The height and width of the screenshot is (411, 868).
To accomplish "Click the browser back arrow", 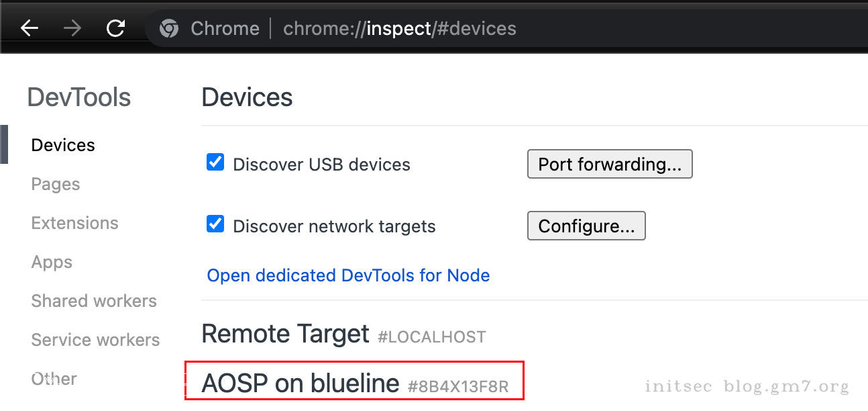I will point(30,28).
